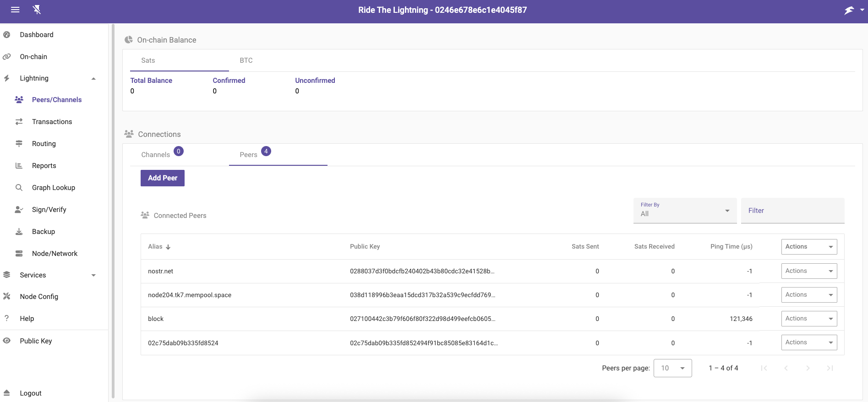
Task: Collapse the Lightning menu section
Action: pyautogui.click(x=93, y=79)
